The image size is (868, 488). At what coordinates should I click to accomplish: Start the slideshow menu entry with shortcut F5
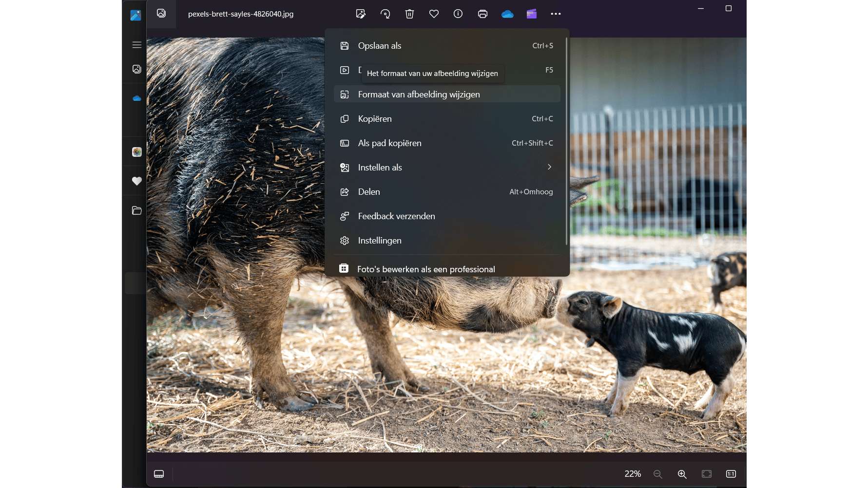pos(447,70)
